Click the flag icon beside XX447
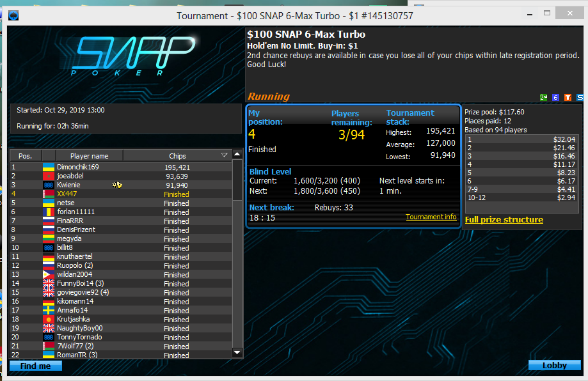The width and height of the screenshot is (588, 381). (49, 194)
